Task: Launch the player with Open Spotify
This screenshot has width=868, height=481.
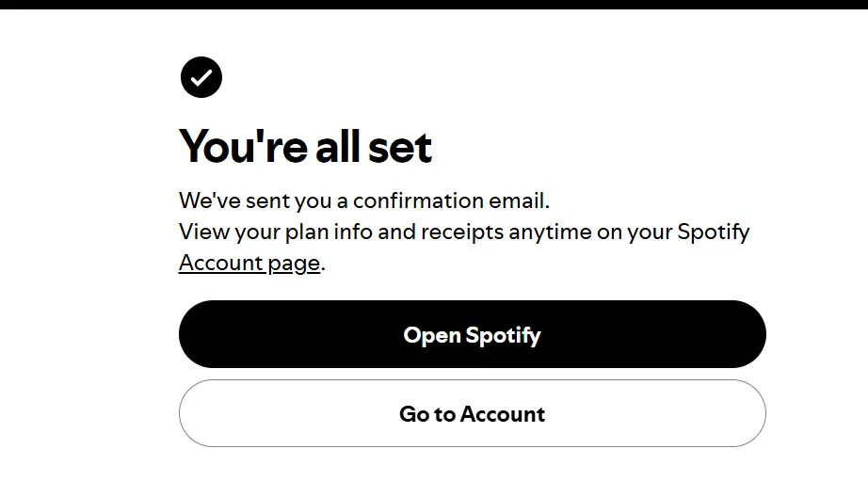Action: (x=473, y=334)
